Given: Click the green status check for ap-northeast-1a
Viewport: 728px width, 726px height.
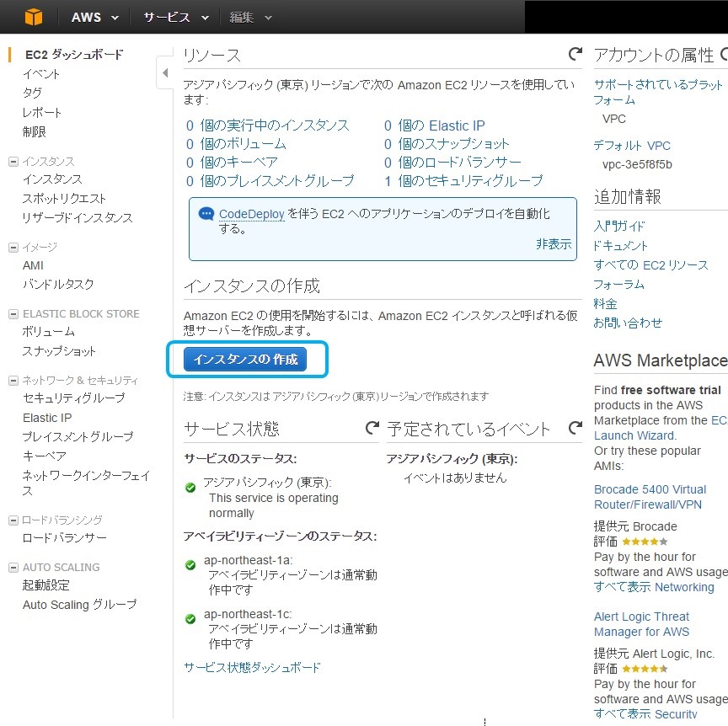Looking at the screenshot, I should click(x=190, y=565).
